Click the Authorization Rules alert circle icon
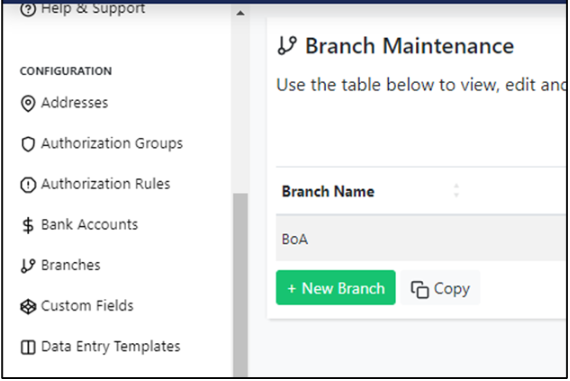Viewport: 570px width, 381px height. click(28, 185)
